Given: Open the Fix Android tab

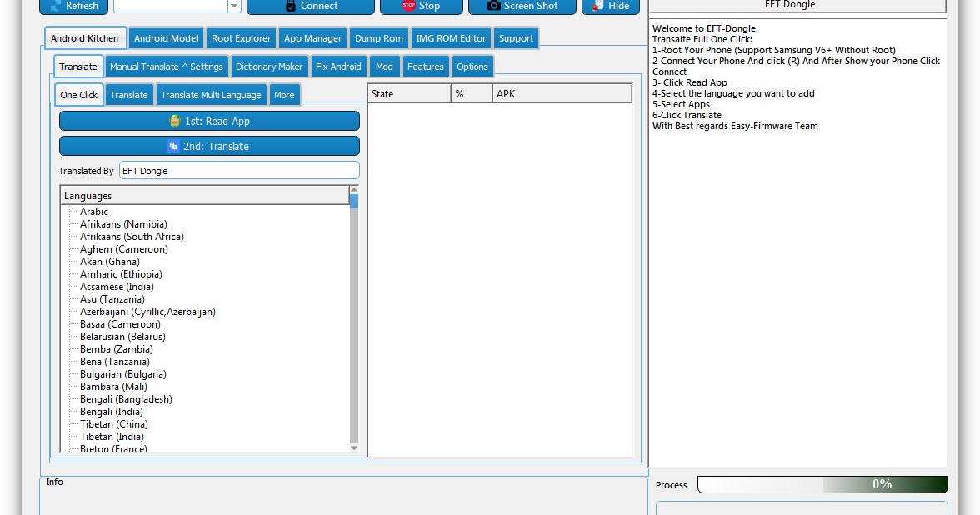Looking at the screenshot, I should click(x=338, y=67).
